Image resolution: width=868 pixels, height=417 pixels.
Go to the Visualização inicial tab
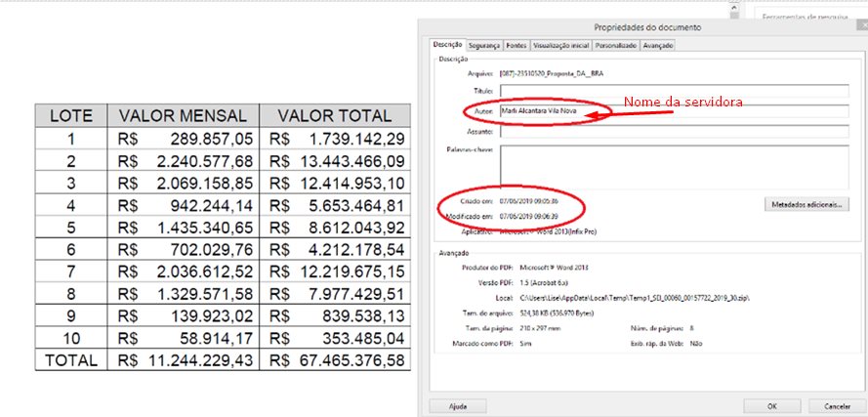point(560,45)
